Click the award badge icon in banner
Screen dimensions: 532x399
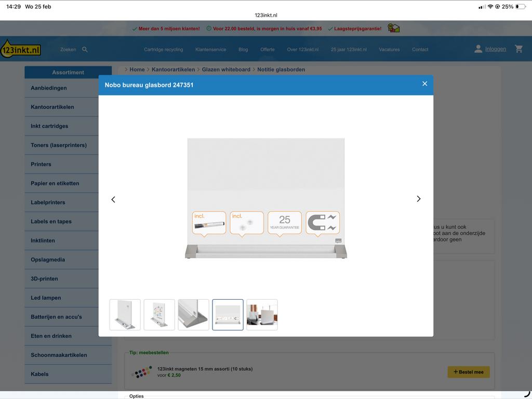pos(394,28)
